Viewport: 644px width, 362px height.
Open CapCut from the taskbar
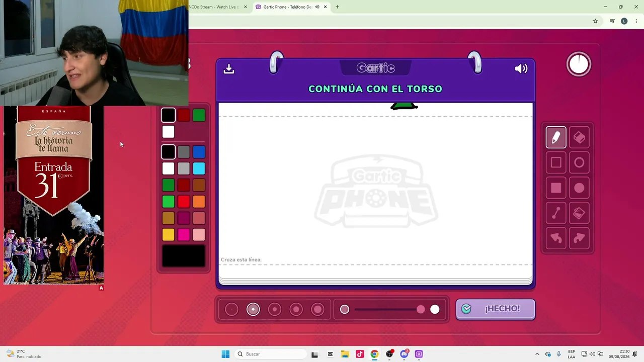click(x=330, y=354)
